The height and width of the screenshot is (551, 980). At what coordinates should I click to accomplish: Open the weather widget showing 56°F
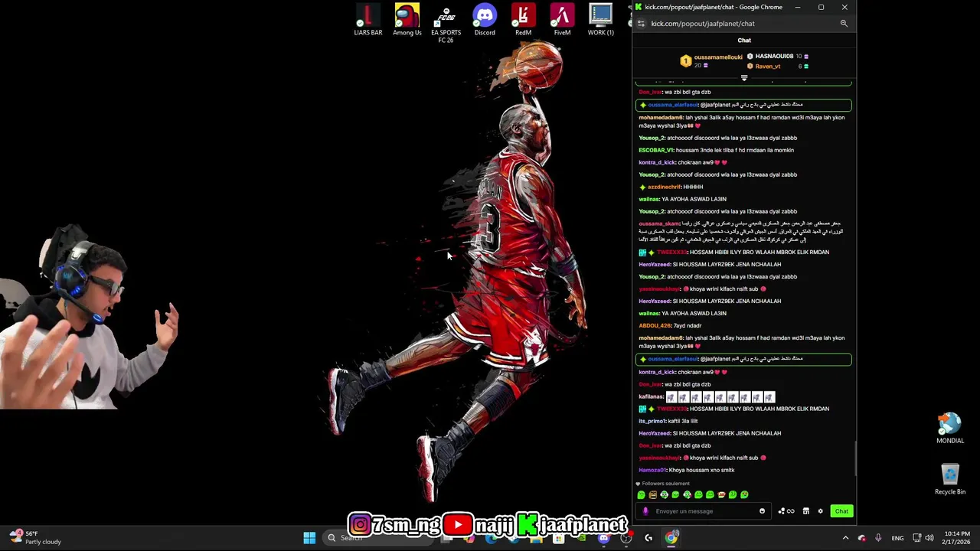[34, 537]
